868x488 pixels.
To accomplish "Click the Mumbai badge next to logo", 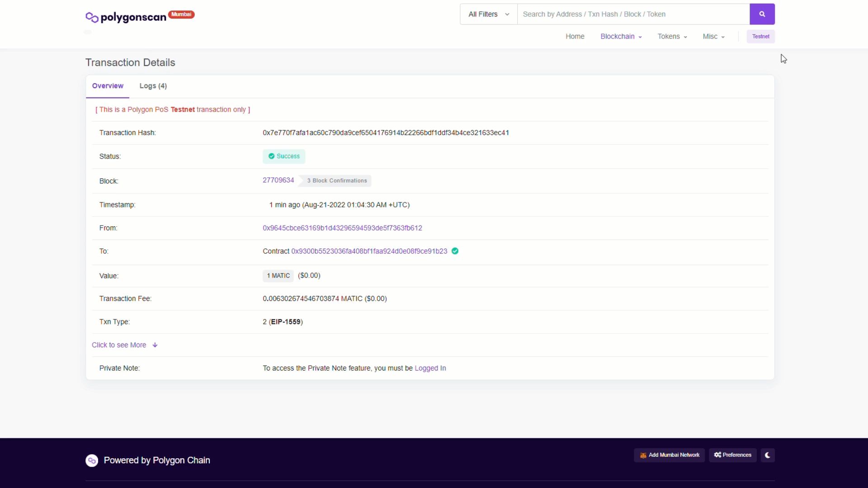I will click(x=181, y=14).
